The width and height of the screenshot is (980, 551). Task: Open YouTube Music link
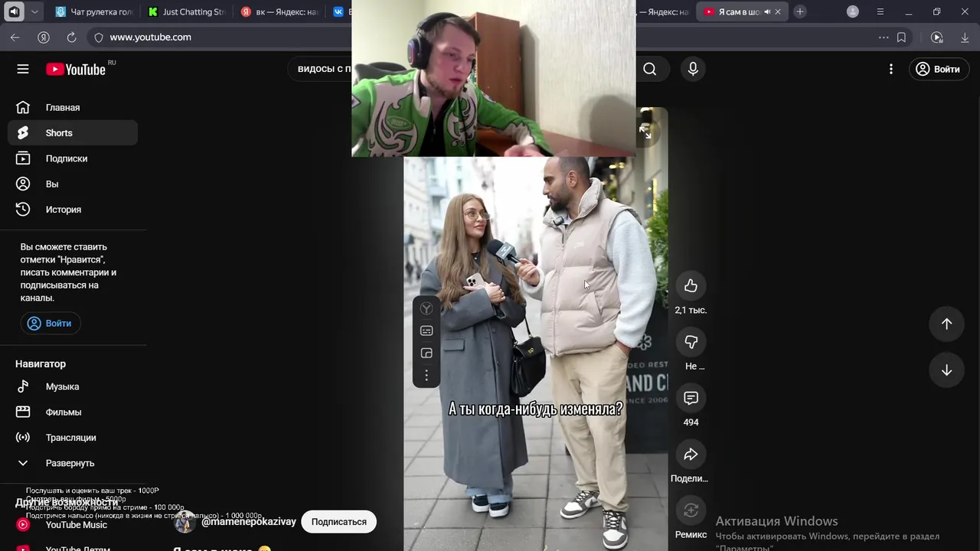click(x=73, y=525)
